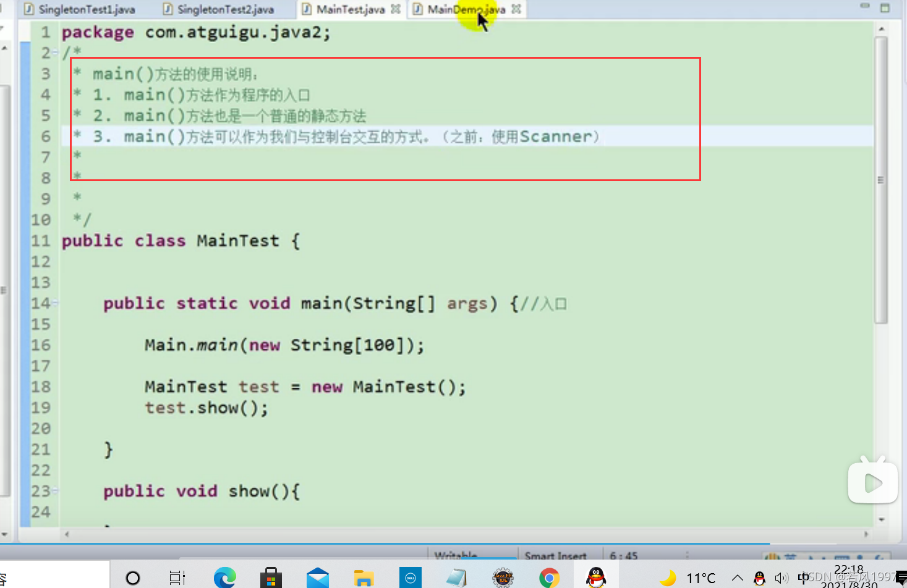Click the QQ tray icon
Screen dimensions: 907x588
point(759,578)
